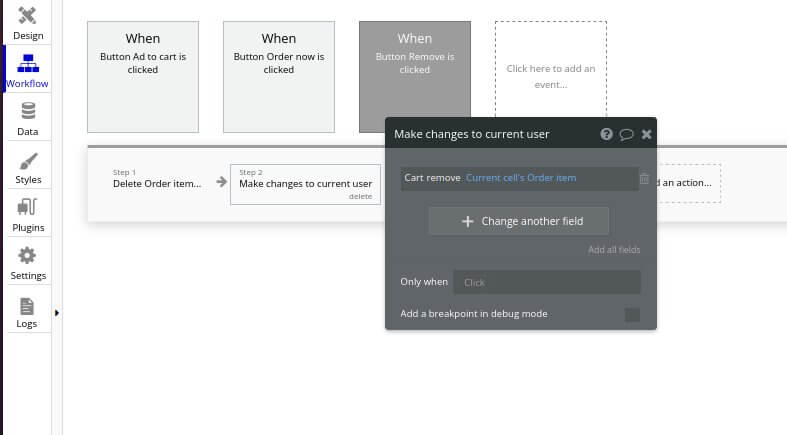The height and width of the screenshot is (435, 787).
Task: Close the Make changes to current user popup
Action: tap(646, 134)
